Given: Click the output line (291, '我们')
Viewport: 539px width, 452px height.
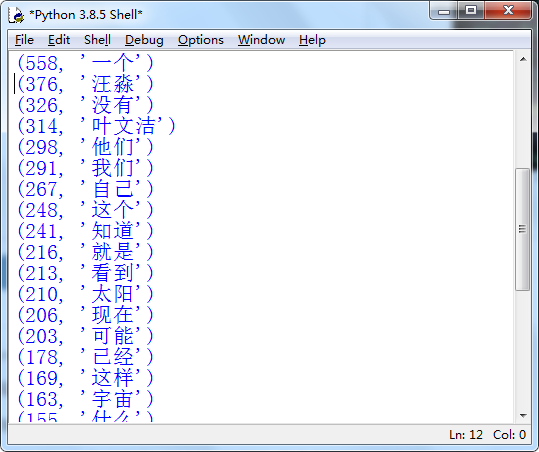Looking at the screenshot, I should pos(85,168).
